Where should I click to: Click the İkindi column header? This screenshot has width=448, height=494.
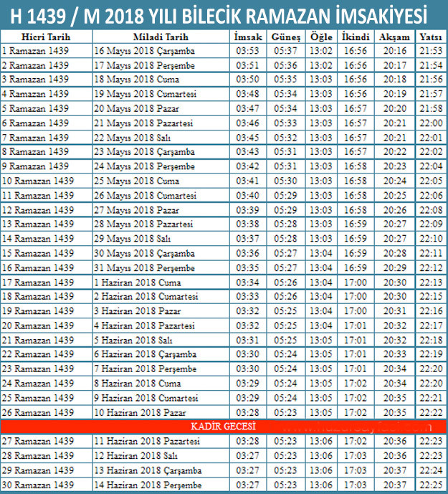pyautogui.click(x=356, y=37)
